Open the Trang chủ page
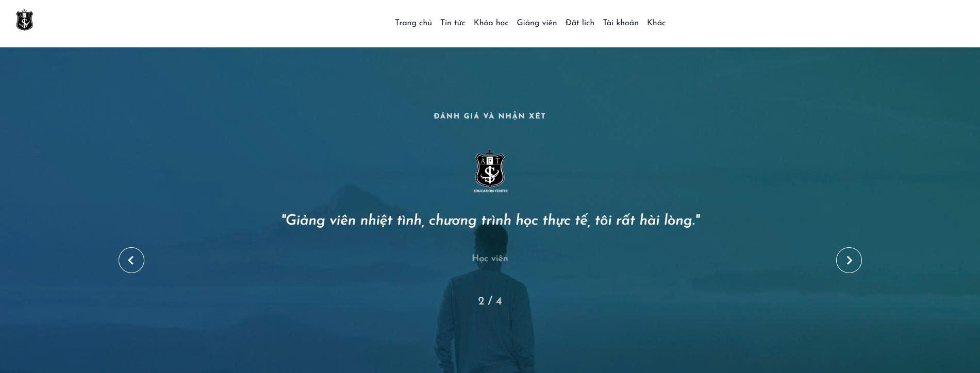 tap(413, 23)
